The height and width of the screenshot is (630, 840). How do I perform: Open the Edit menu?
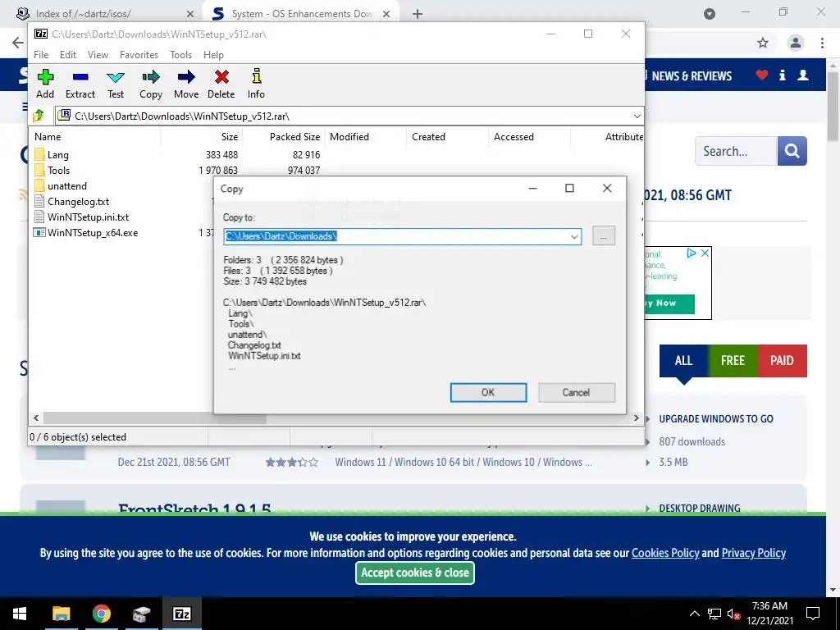coord(67,55)
